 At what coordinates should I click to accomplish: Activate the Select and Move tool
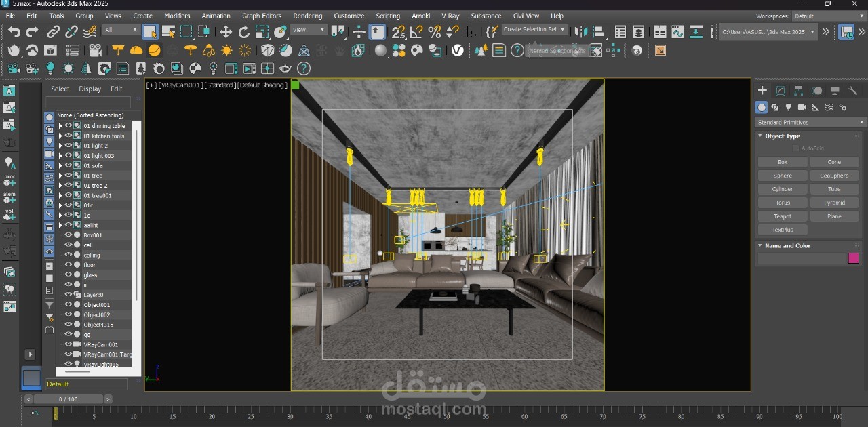[x=226, y=31]
